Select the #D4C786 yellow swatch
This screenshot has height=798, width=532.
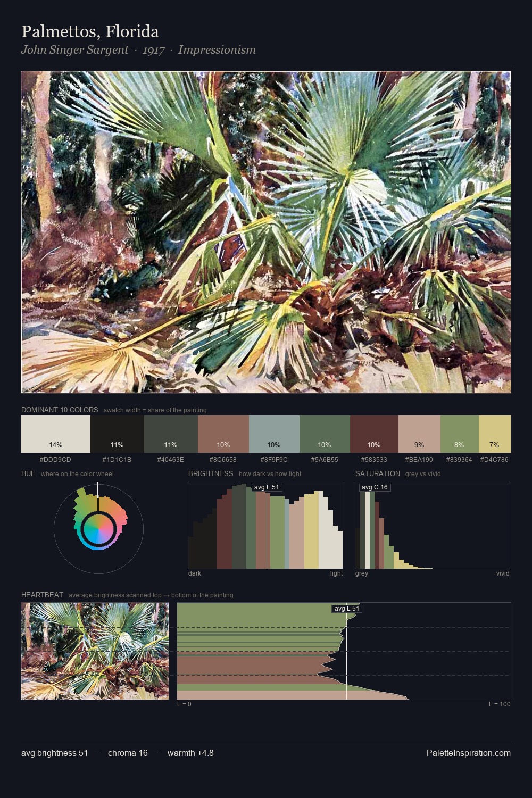click(495, 434)
